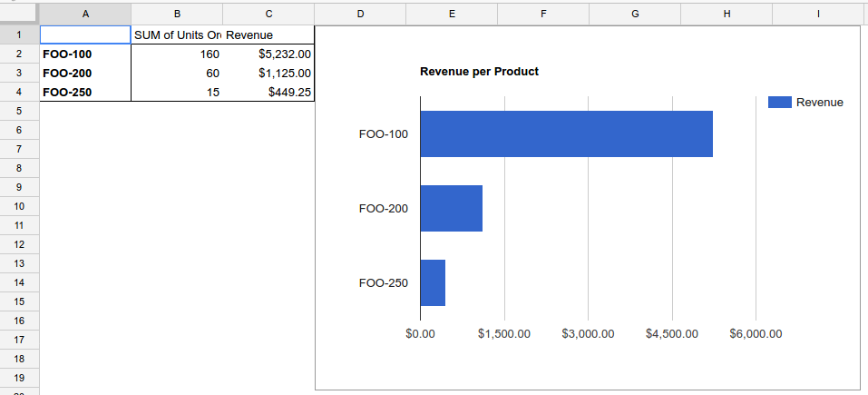Select row 1 header

[x=19, y=35]
